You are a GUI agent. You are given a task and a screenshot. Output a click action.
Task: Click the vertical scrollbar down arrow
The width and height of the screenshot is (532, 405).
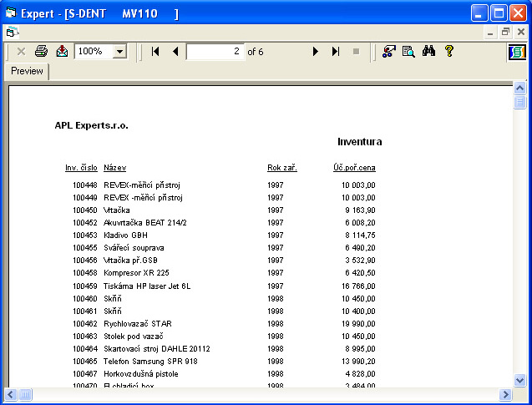pyautogui.click(x=519, y=380)
